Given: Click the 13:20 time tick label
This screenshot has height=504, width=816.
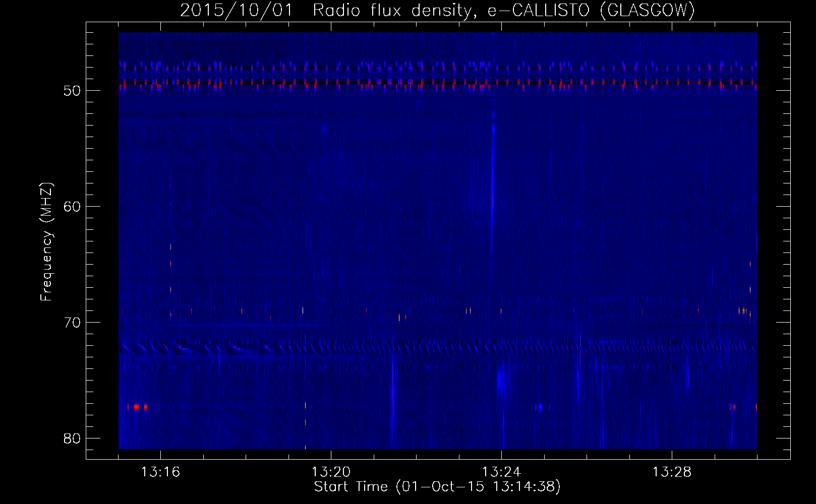Looking at the screenshot, I should pyautogui.click(x=331, y=472).
